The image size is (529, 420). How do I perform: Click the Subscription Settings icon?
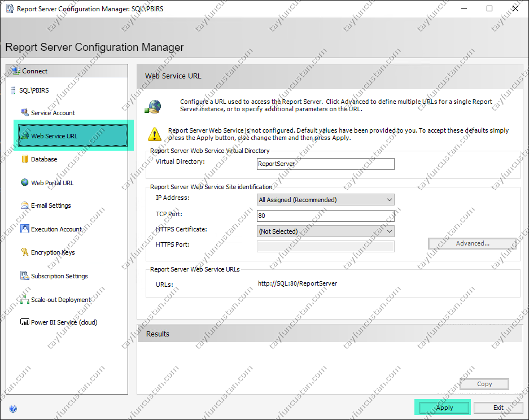coord(25,275)
